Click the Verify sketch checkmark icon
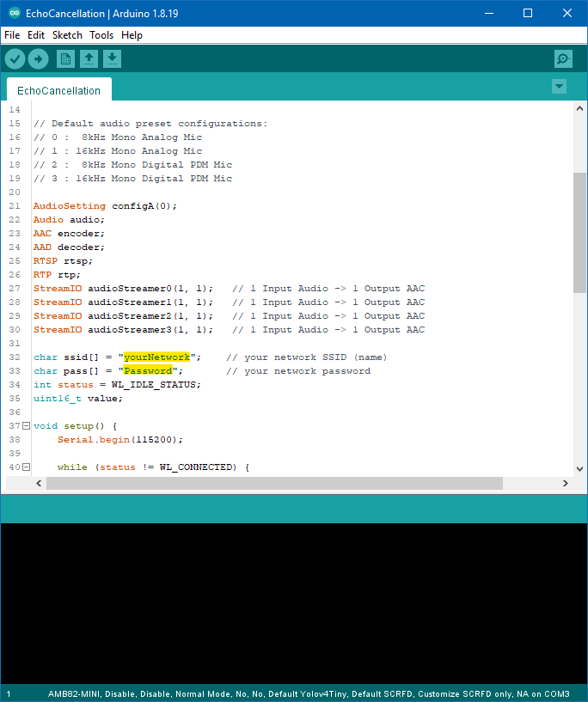This screenshot has width=588, height=702. [15, 58]
